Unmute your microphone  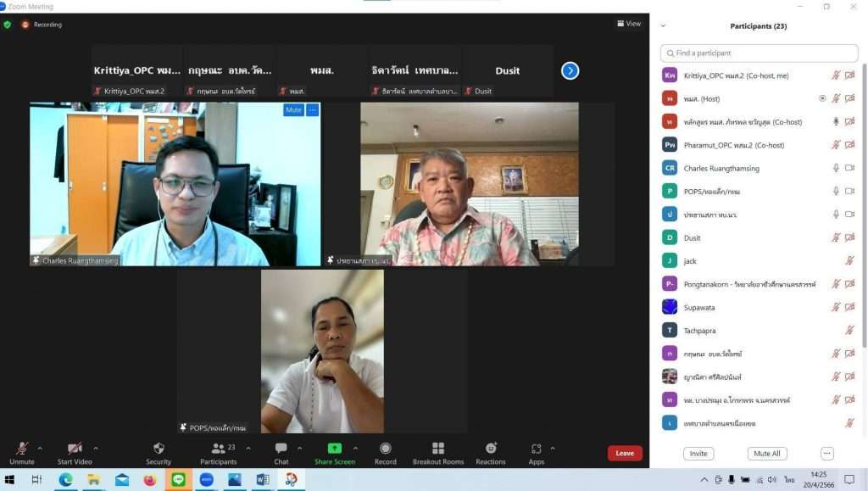click(x=22, y=449)
